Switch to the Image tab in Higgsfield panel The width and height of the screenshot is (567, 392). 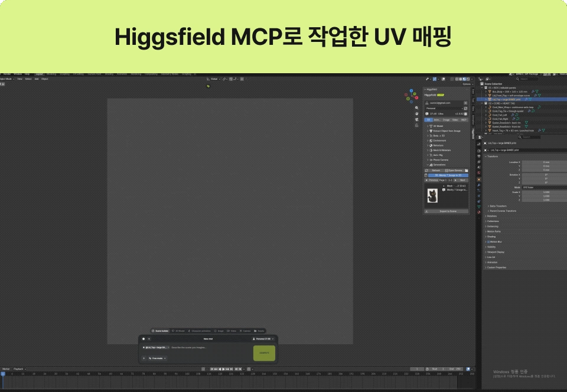[447, 120]
